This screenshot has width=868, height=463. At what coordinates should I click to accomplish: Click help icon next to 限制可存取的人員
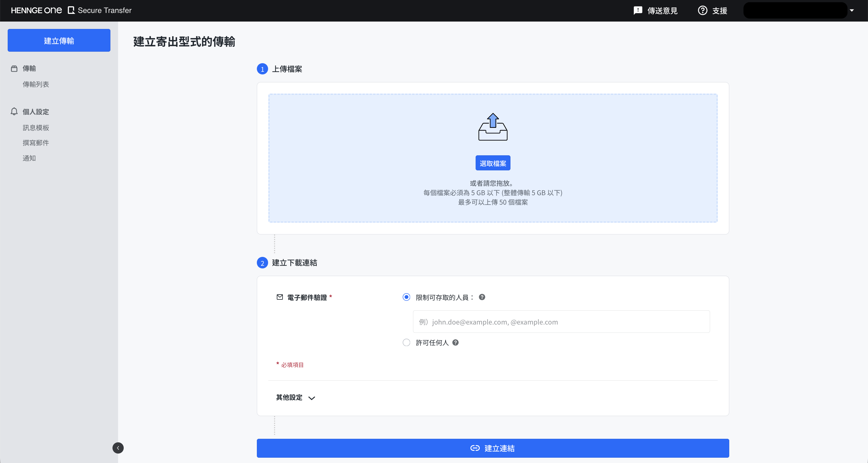tap(482, 297)
